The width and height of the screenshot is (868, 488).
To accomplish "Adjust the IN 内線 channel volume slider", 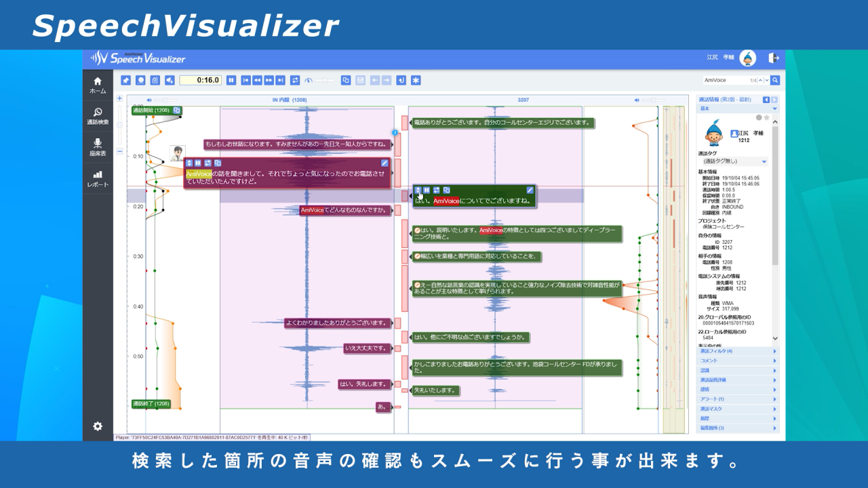I will pyautogui.click(x=165, y=100).
